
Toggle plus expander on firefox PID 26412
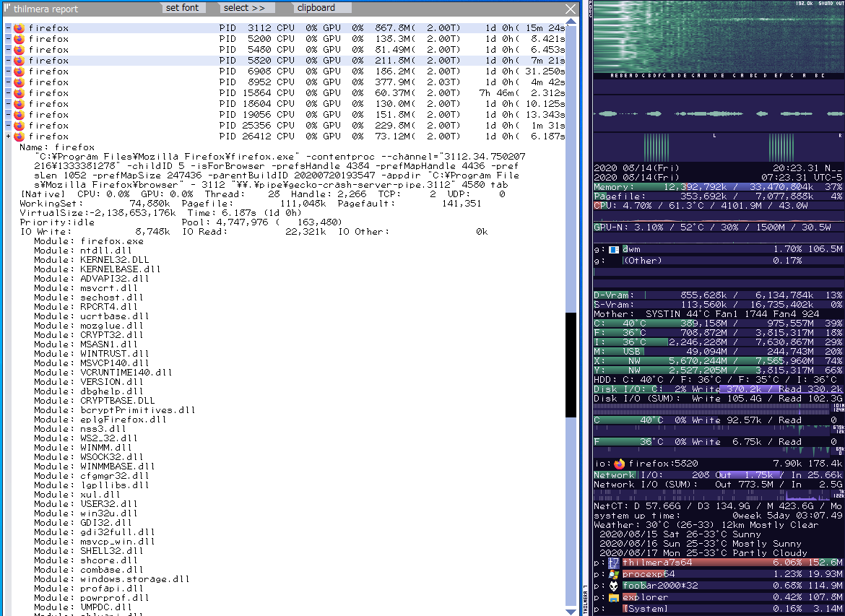[8, 136]
